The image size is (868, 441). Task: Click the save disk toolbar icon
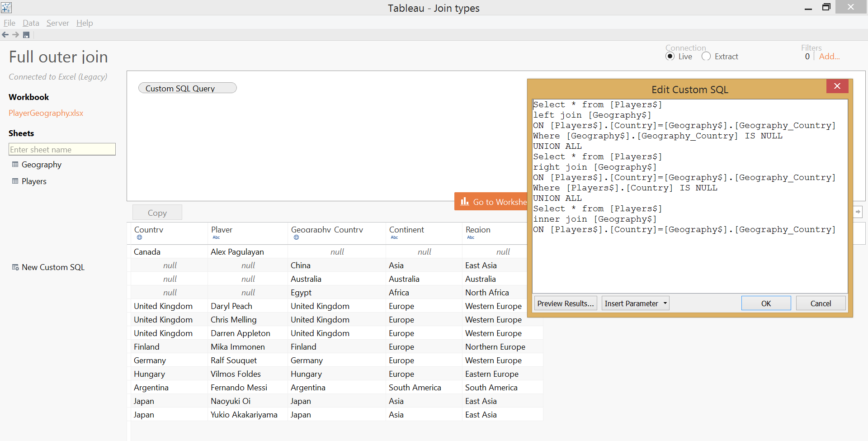26,35
